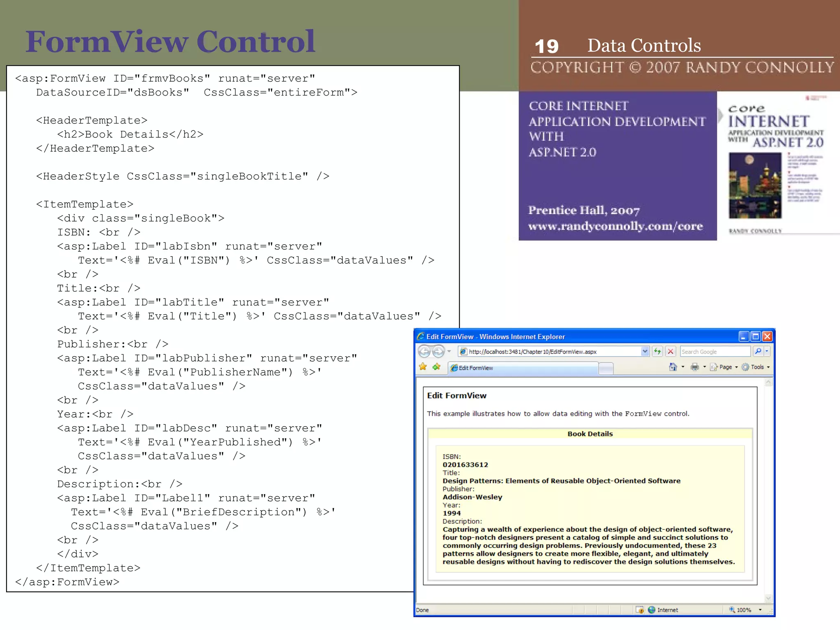This screenshot has width=840, height=630.
Task: Select the ISBN value 0201633612
Action: pos(465,465)
